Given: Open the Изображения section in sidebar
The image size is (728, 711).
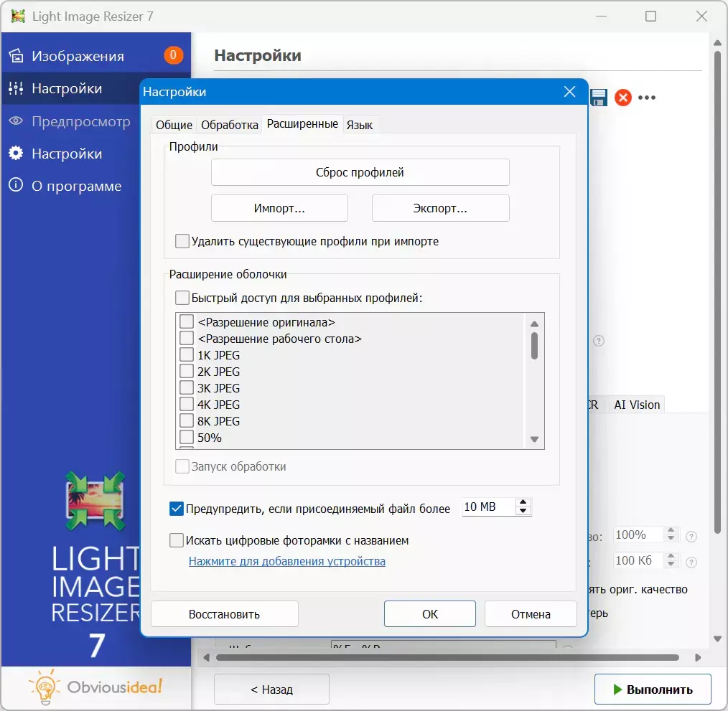Looking at the screenshot, I should 78,56.
